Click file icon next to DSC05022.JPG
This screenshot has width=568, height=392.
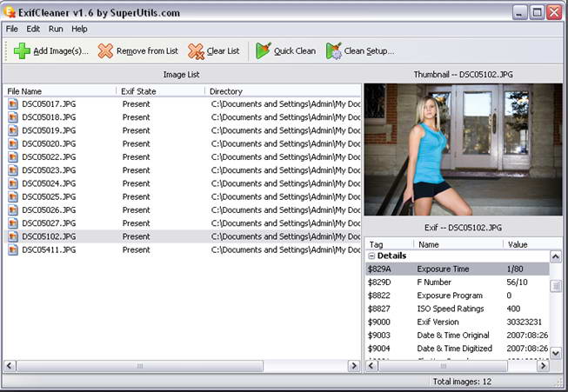point(13,157)
